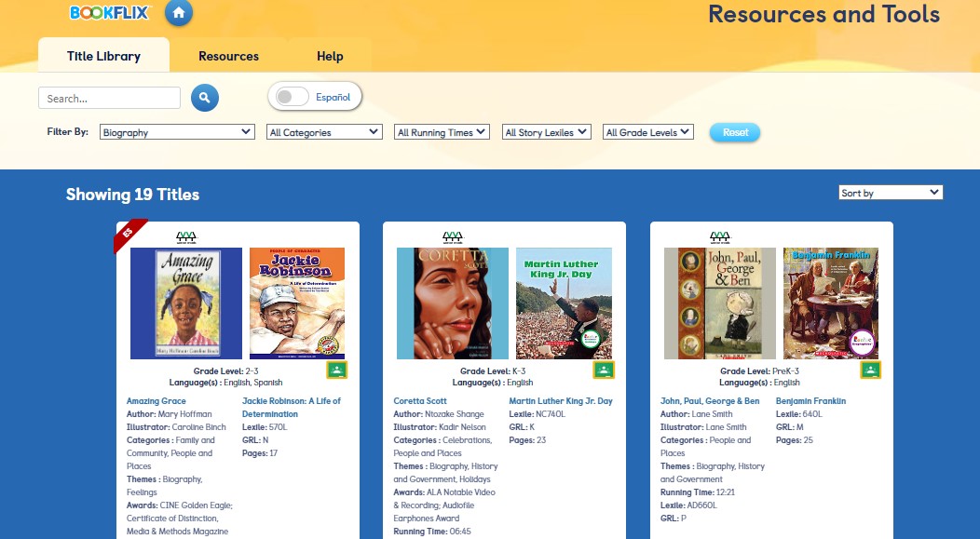Image resolution: width=980 pixels, height=539 pixels.
Task: Click 'Lexile: 570L' text
Action: 265,427
